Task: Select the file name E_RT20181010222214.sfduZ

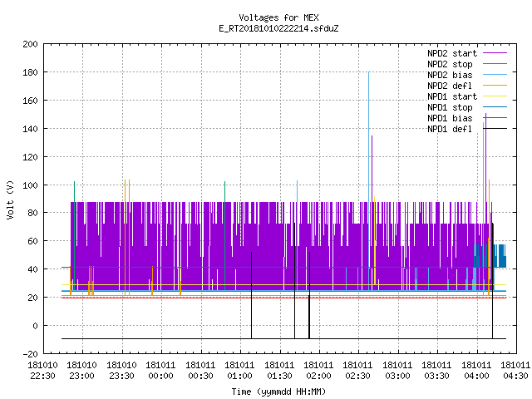Action: pyautogui.click(x=278, y=28)
